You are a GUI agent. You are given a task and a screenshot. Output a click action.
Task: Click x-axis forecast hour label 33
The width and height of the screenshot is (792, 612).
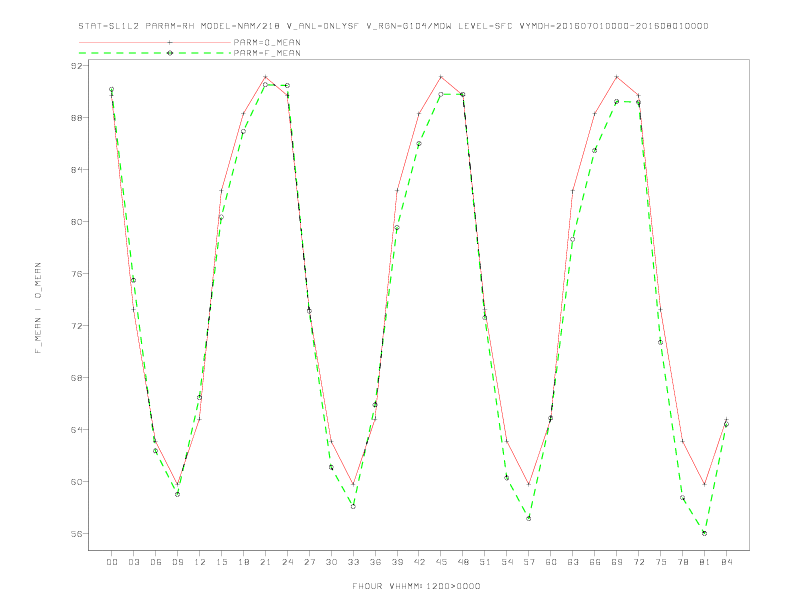point(353,562)
